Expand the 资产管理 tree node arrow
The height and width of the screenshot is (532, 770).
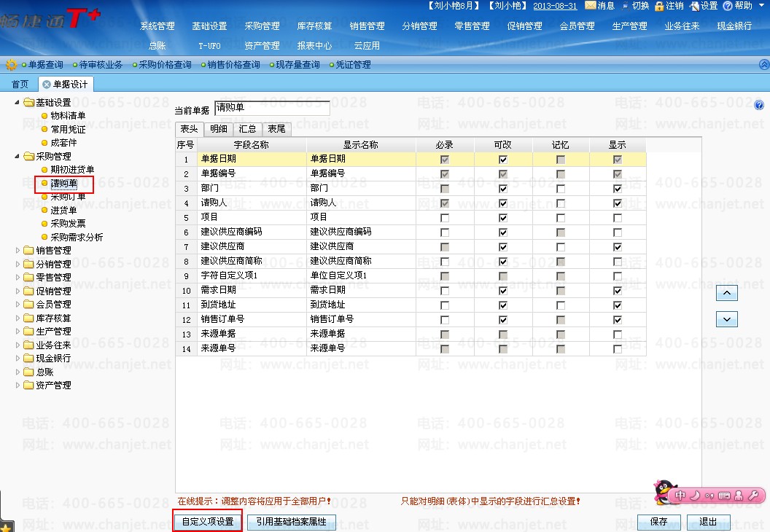[x=17, y=386]
